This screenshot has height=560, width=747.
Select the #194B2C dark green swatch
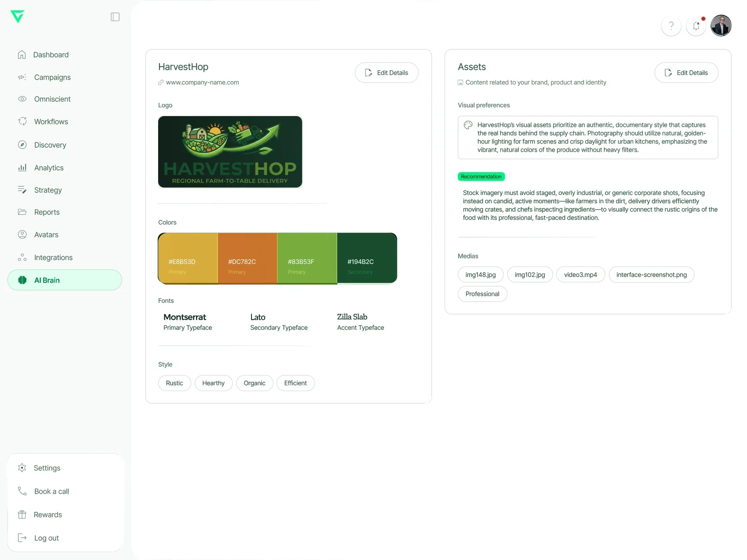point(367,258)
